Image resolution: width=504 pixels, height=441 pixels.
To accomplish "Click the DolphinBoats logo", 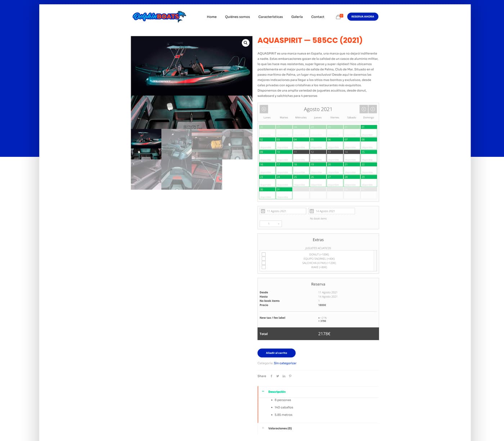I will pyautogui.click(x=159, y=17).
